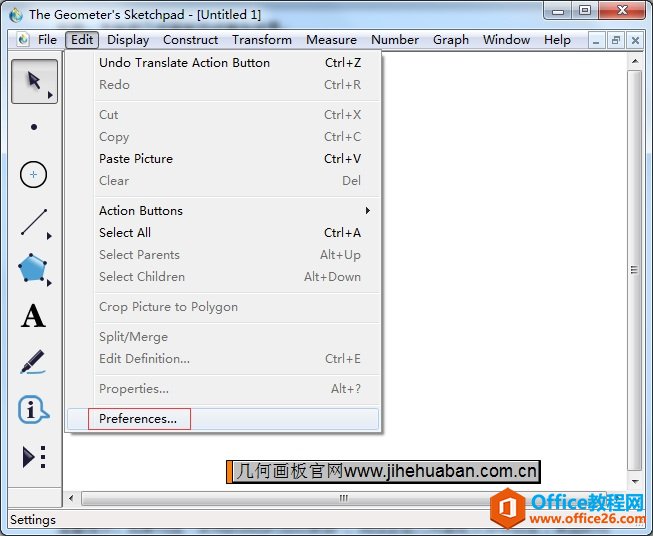Select the Text tool
The image size is (653, 536).
(x=33, y=316)
